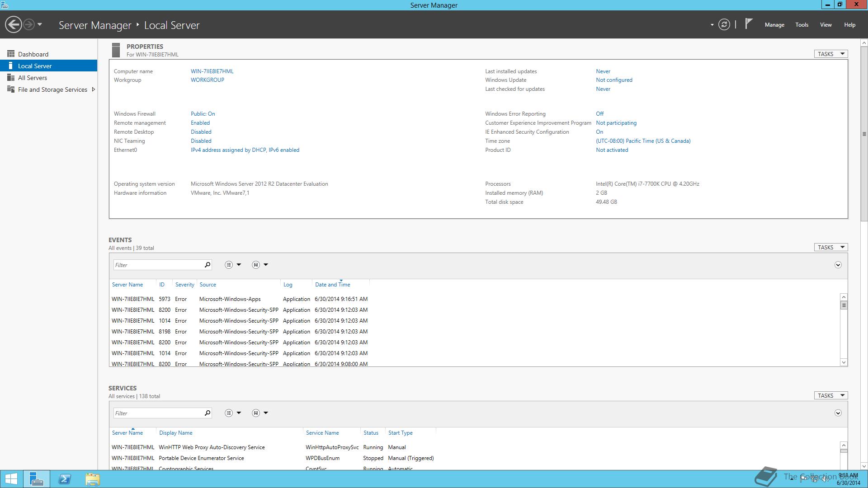Select Portable Device Enumerator Service row

point(273,458)
